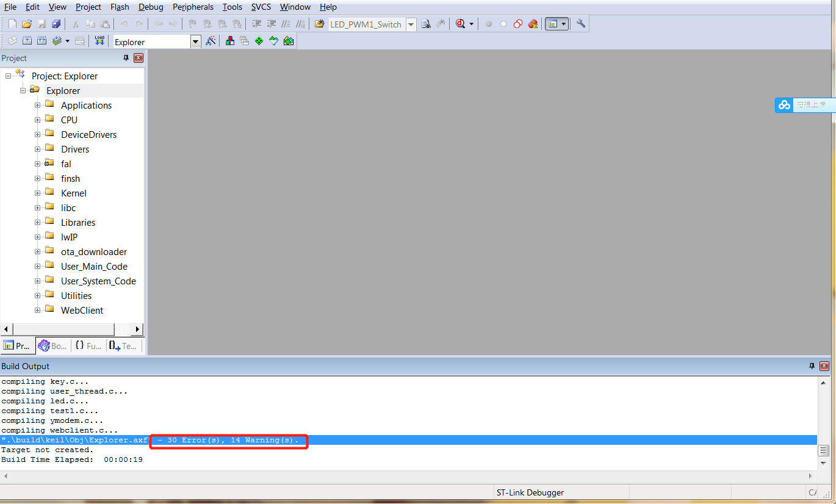Switch to the Books tab
Screen dimensions: 836x504
click(x=52, y=345)
